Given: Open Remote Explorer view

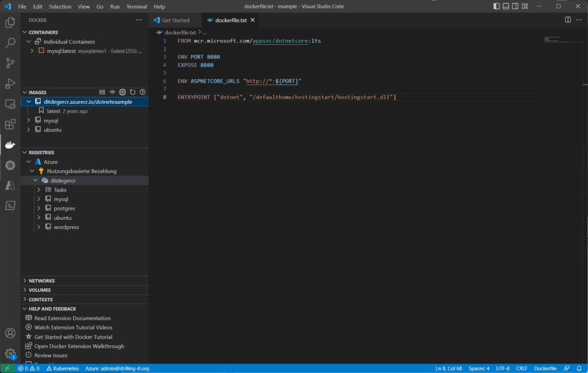Looking at the screenshot, I should (x=10, y=104).
